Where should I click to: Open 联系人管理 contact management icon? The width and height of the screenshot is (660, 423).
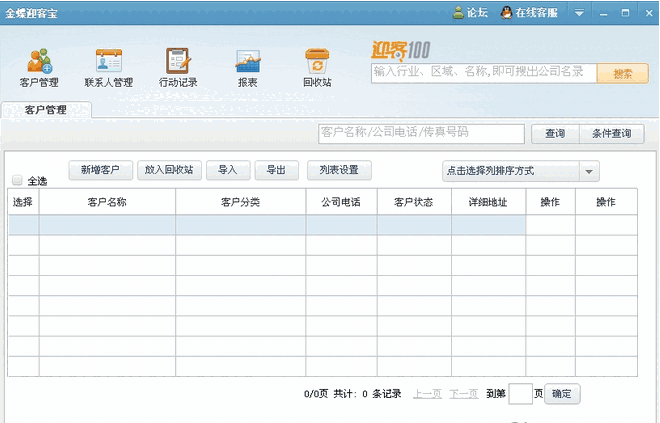point(109,61)
